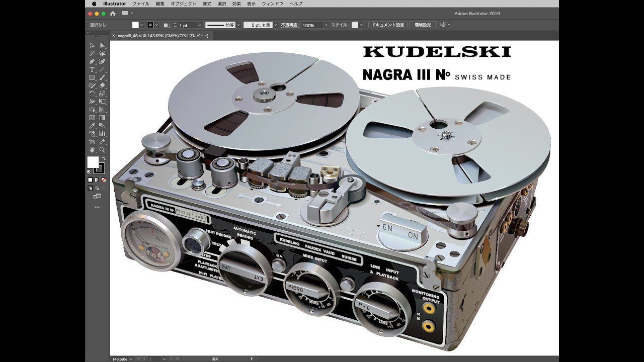The width and height of the screenshot is (644, 362).
Task: Select the Symbol Sprayer tool
Action: [x=92, y=134]
